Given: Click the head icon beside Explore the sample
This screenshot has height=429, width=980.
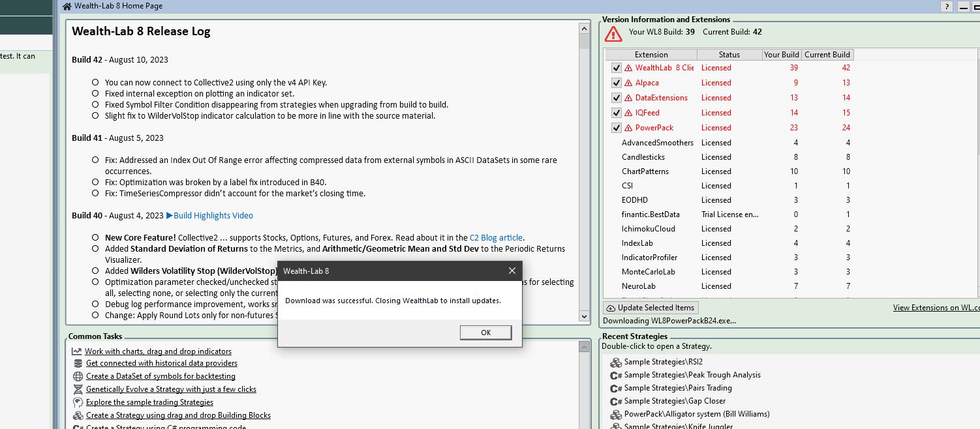Looking at the screenshot, I should pos(78,402).
